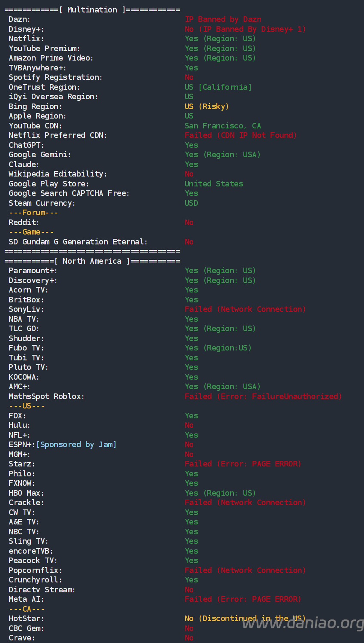
Task: Click the 'Google Search CAPTCHA Free' label
Action: tap(69, 193)
